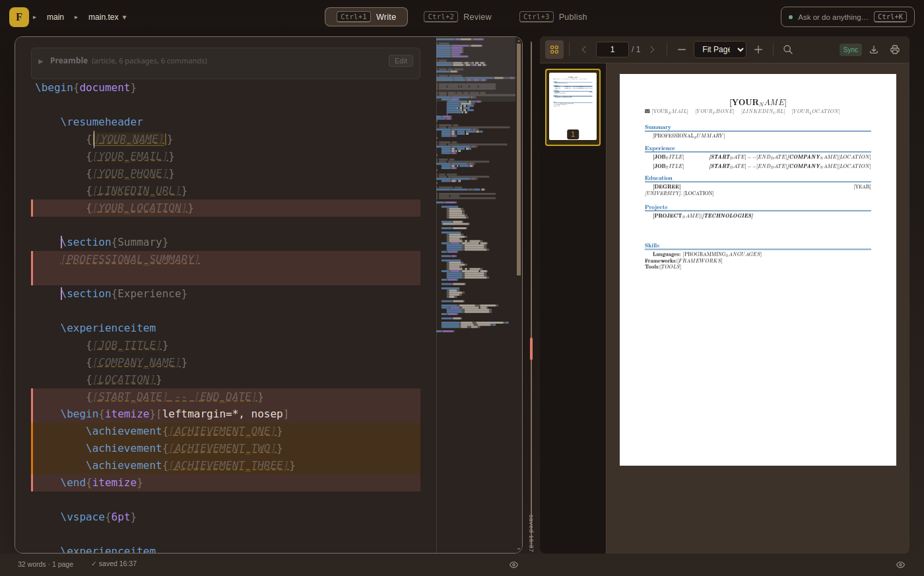Expand the breadcrumb arrow before main

click(35, 17)
